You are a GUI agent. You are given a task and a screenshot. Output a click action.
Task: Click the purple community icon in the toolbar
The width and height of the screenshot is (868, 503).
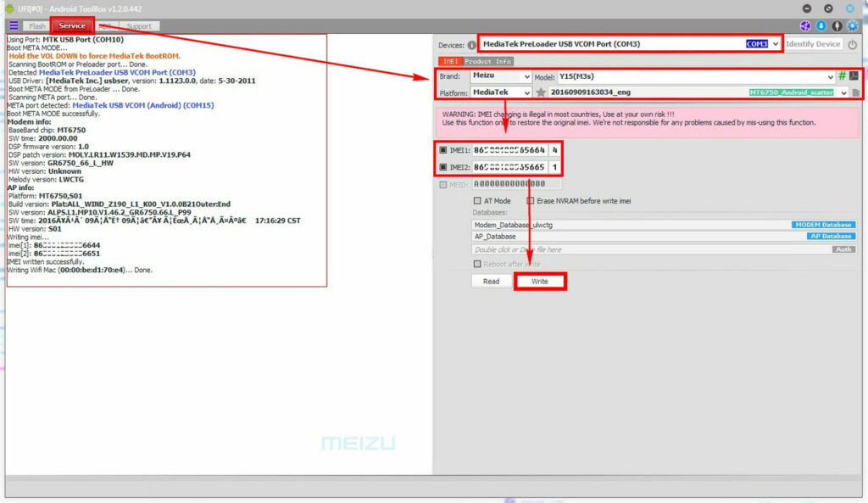(x=805, y=26)
